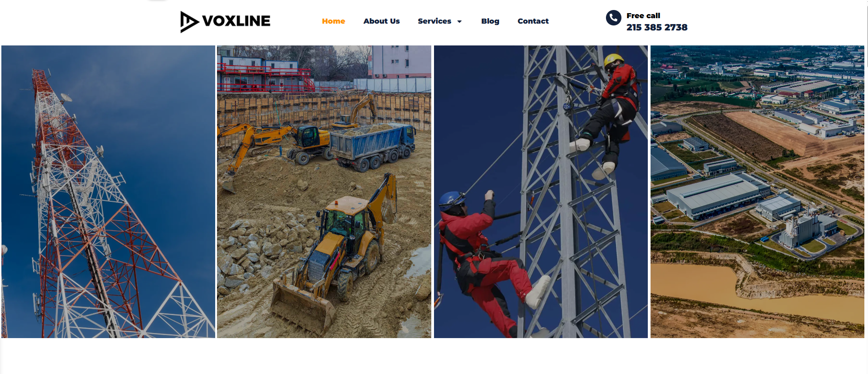Click the phone icon beside Free call

pos(613,18)
